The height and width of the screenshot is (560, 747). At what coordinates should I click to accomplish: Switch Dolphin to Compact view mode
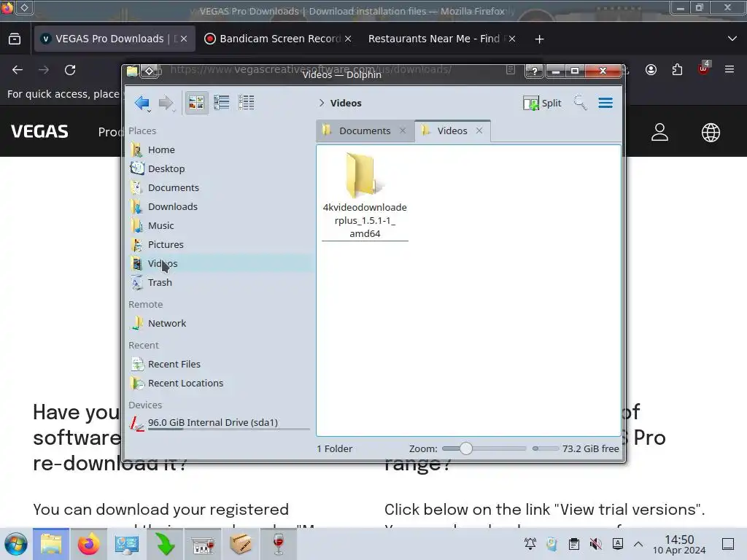222,102
